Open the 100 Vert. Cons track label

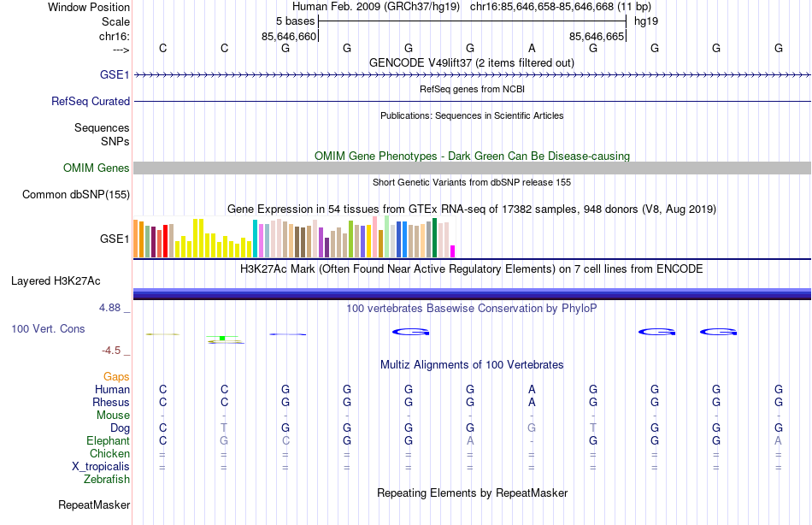48,328
